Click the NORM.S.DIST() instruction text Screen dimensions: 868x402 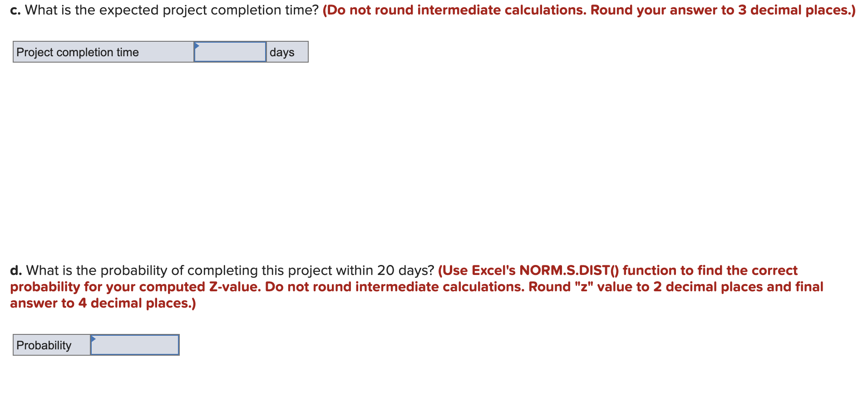(570, 270)
